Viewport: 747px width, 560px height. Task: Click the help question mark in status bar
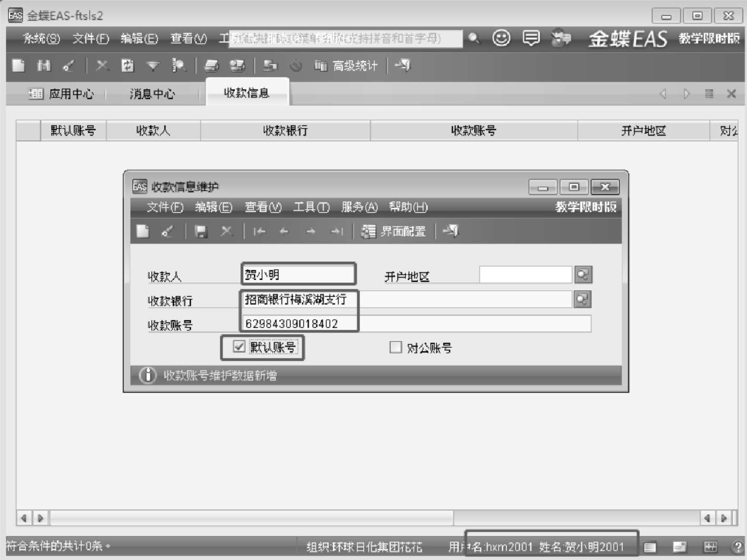point(737,547)
